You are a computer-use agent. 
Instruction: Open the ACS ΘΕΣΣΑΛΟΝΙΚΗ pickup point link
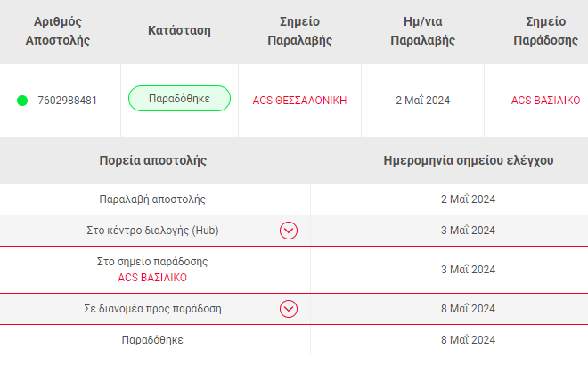[299, 101]
